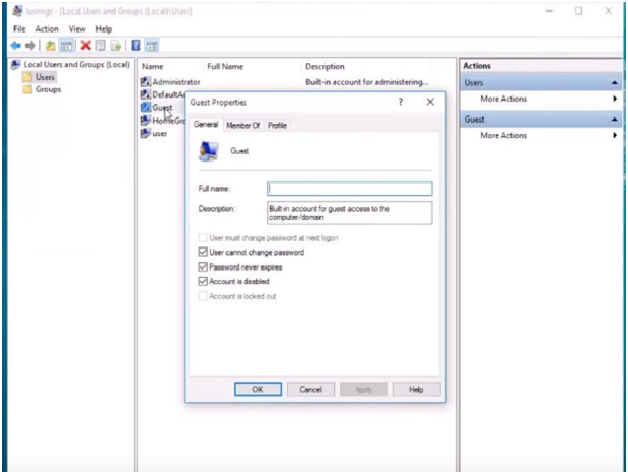Expand More Actions submenu under Guest
The width and height of the screenshot is (628, 472).
(614, 135)
